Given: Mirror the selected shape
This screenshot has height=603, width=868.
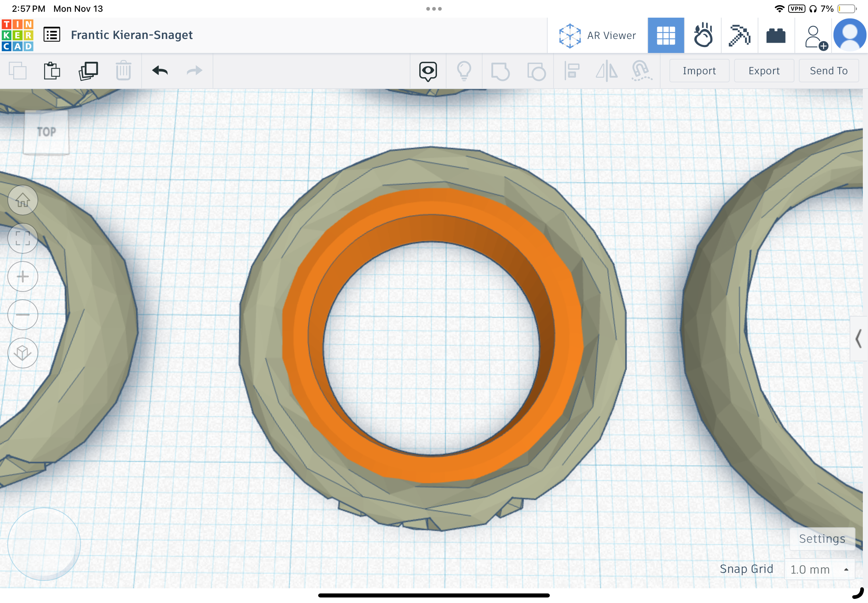Looking at the screenshot, I should point(607,71).
